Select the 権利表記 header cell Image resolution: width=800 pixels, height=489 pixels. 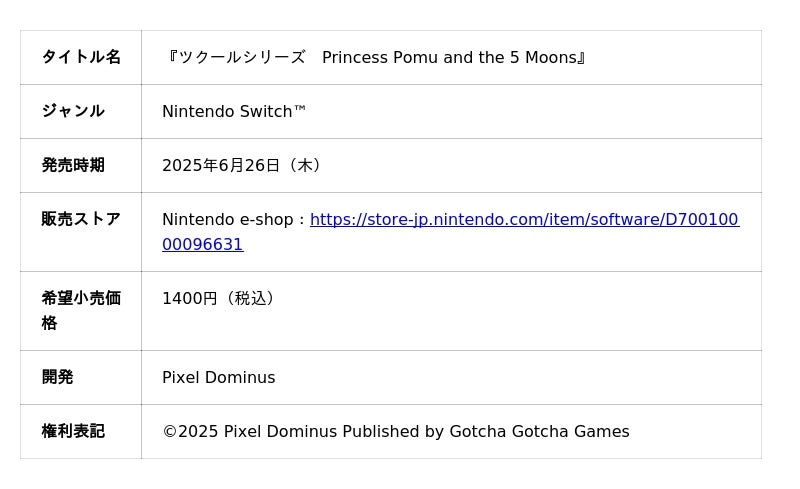(x=73, y=432)
